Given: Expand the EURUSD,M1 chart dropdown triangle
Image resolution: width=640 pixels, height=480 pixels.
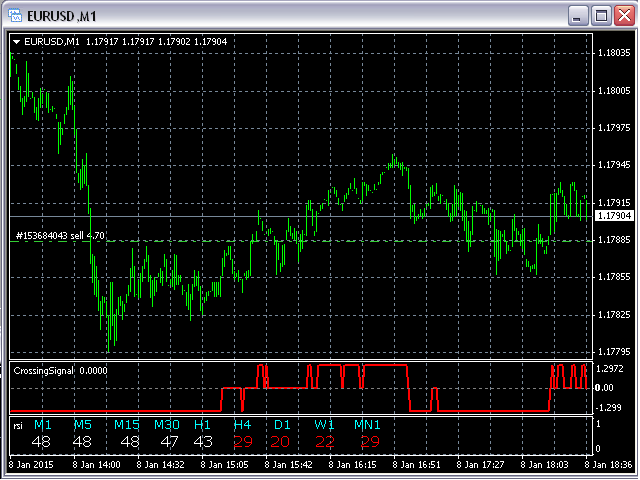Looking at the screenshot, I should (x=17, y=41).
